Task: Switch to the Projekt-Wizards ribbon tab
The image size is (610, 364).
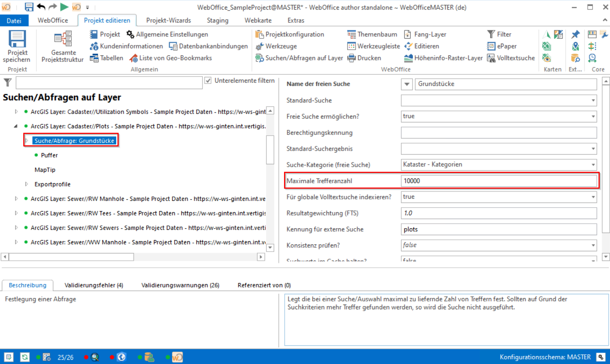Action: coord(168,20)
